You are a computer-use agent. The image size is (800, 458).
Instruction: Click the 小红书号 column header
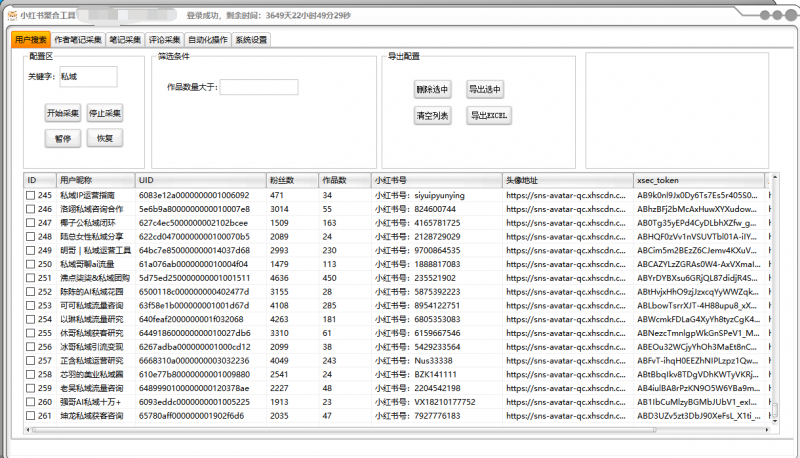(x=437, y=180)
